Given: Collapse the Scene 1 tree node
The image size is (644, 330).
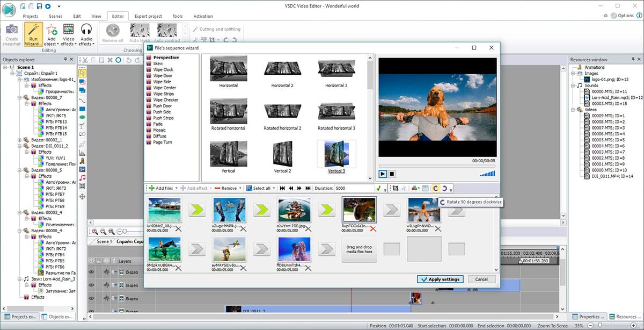Looking at the screenshot, I should point(5,67).
